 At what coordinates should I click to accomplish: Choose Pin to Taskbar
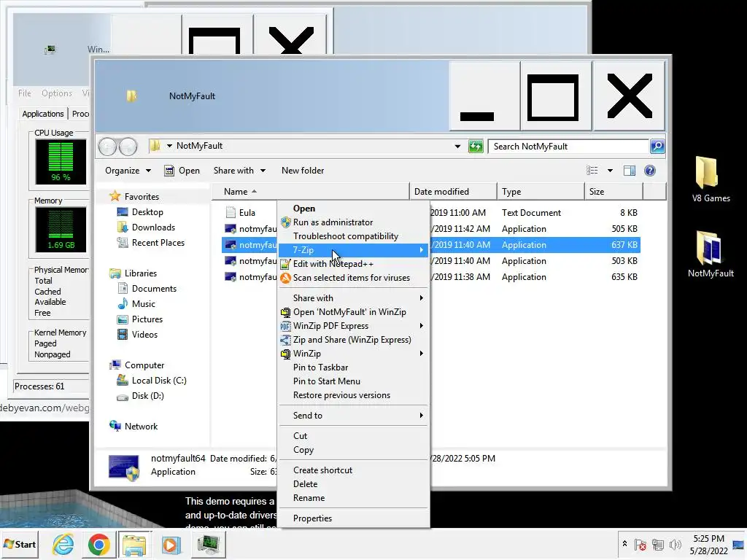pos(353,367)
